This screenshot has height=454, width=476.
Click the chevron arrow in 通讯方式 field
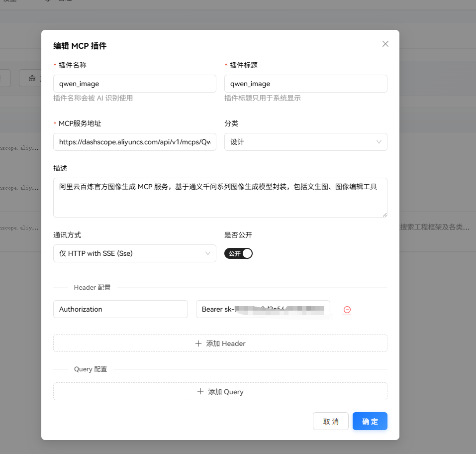pos(208,253)
